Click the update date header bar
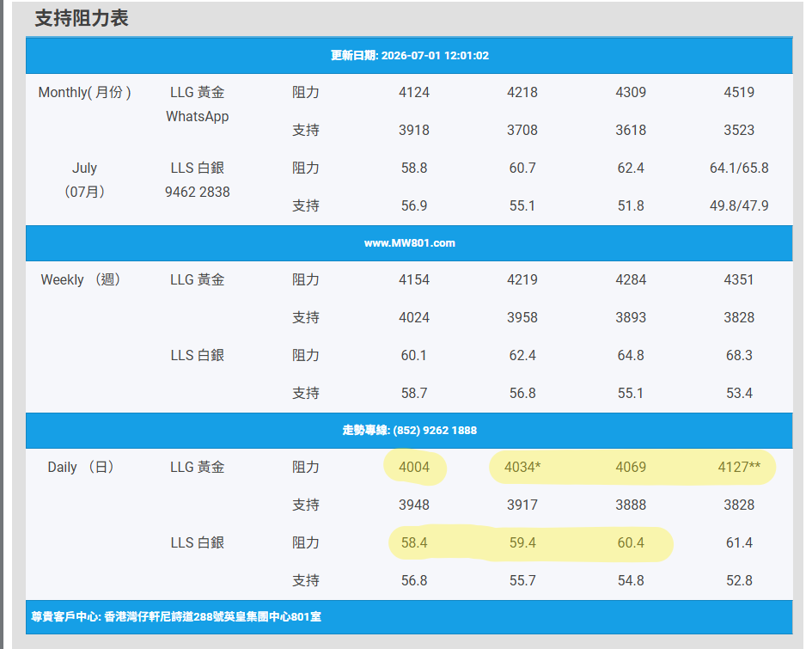Screen dimensions: 812x649 (409, 55)
